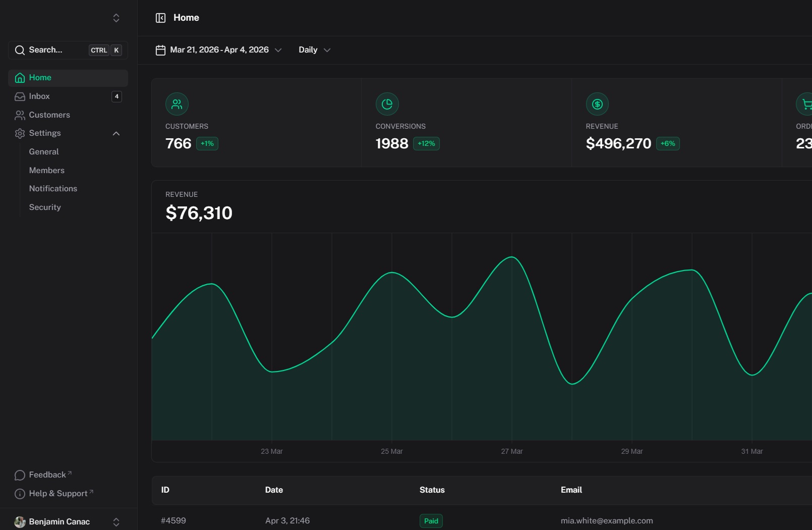The height and width of the screenshot is (530, 812).
Task: Click the sidebar collapse icon beside Home title
Action: tap(160, 18)
